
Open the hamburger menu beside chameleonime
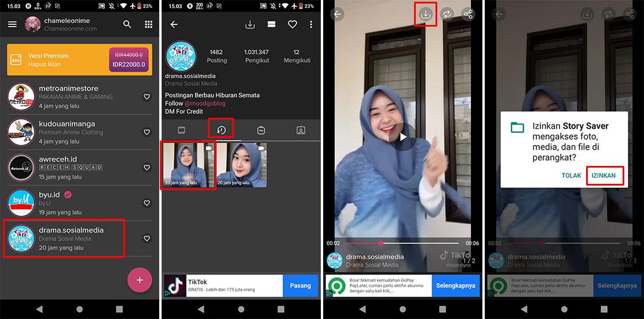point(12,24)
